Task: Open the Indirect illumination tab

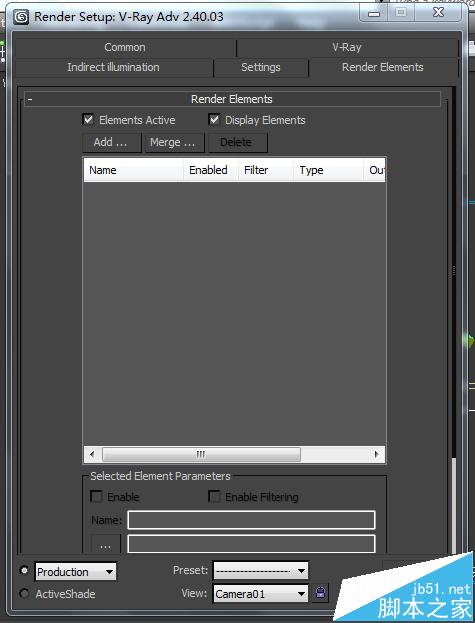Action: click(114, 67)
